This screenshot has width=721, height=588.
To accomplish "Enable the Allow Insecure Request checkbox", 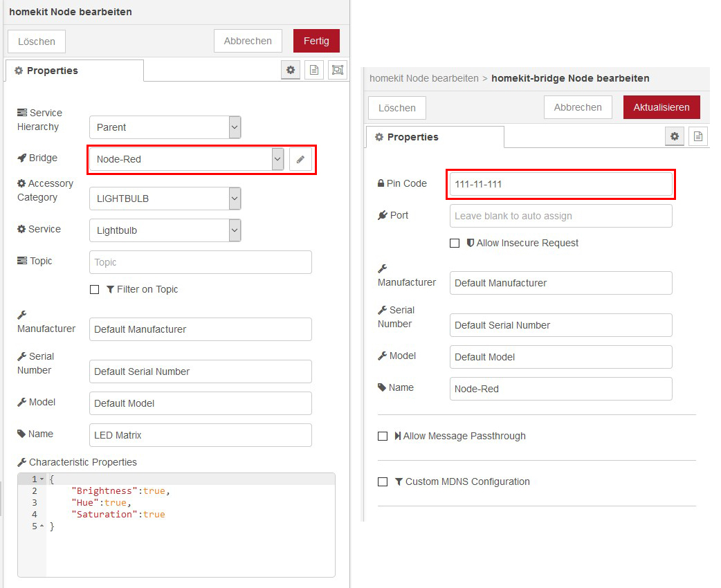I will (x=455, y=243).
